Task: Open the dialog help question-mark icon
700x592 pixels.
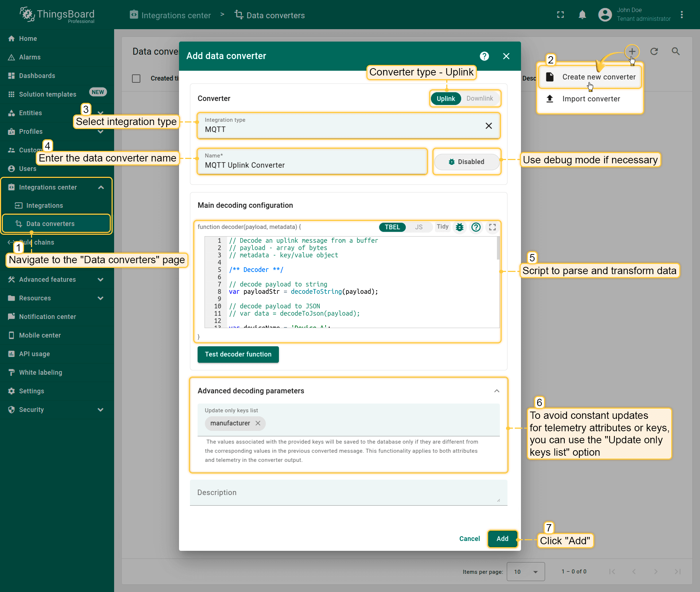Action: 484,56
